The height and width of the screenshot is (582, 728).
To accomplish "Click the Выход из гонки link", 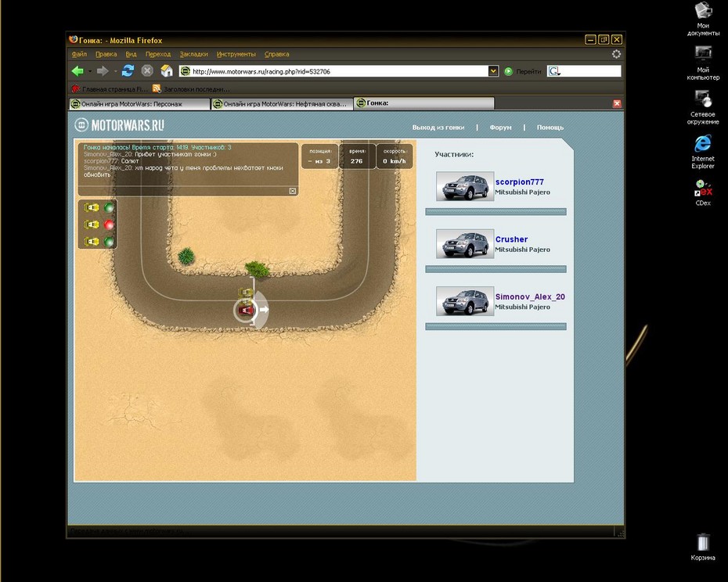I will point(438,128).
